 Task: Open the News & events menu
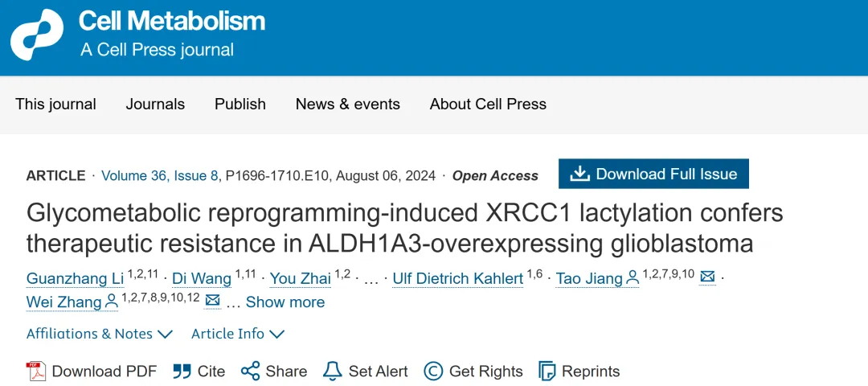click(347, 105)
